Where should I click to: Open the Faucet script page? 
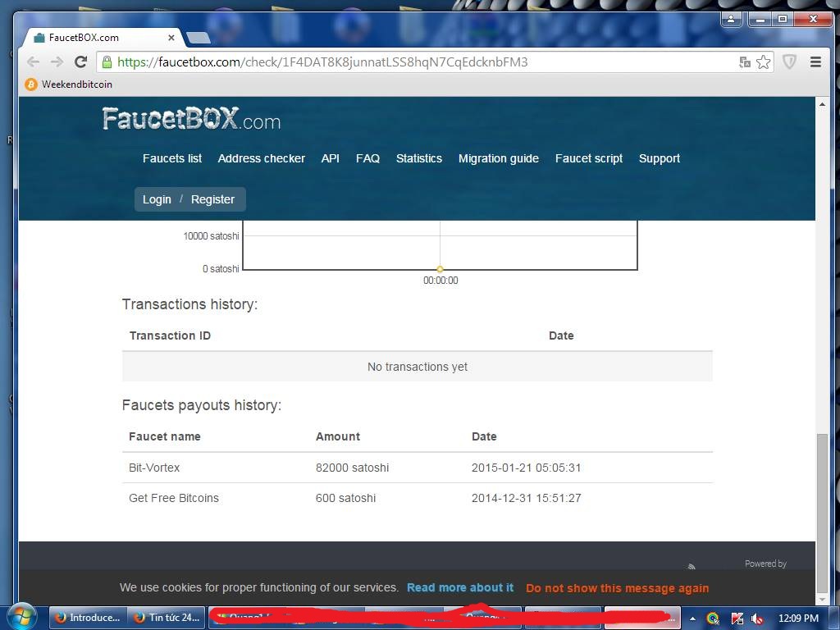pos(589,158)
